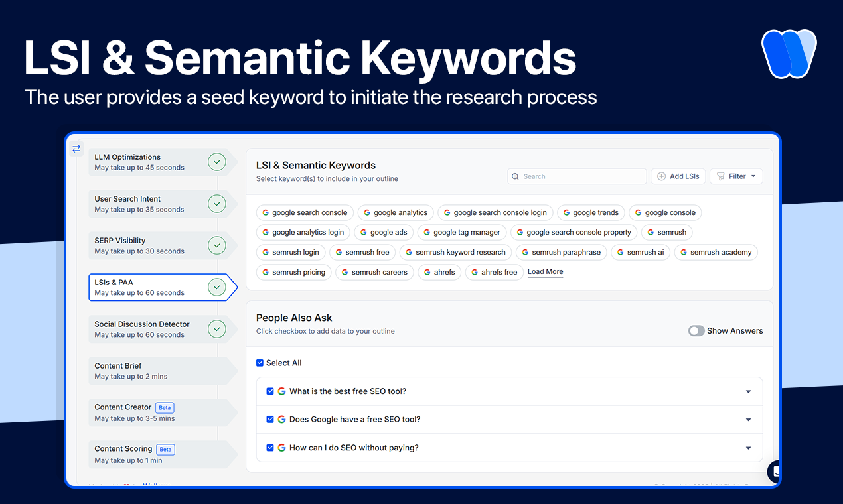
Task: Select the 'google ads' keyword chip
Action: pyautogui.click(x=384, y=233)
